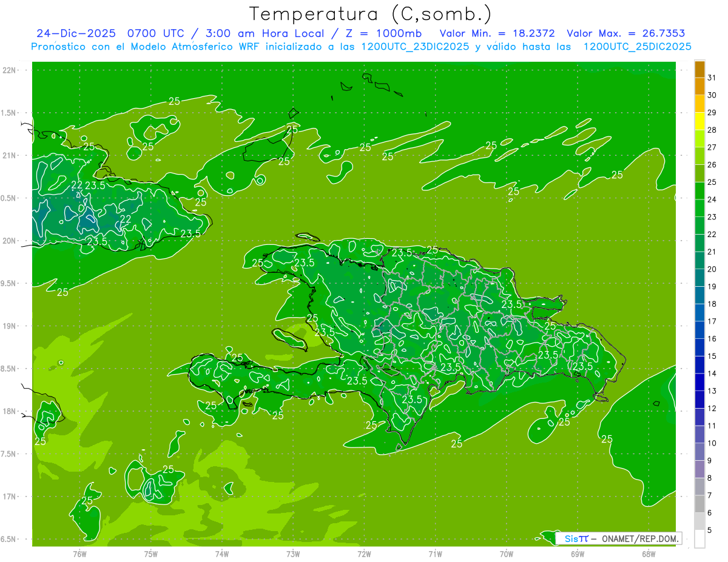Pick the yellow swatch between 28 and 29
This screenshot has width=728, height=562.
pyautogui.click(x=699, y=121)
